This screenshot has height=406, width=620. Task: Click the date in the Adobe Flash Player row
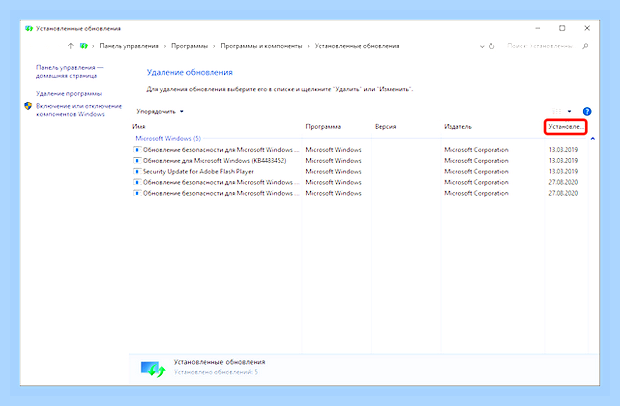[x=563, y=172]
